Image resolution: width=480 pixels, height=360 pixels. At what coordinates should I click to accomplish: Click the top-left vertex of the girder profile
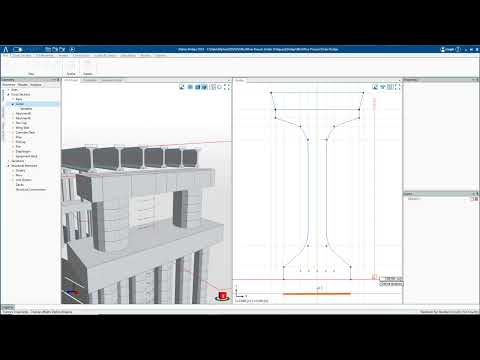(x=271, y=92)
